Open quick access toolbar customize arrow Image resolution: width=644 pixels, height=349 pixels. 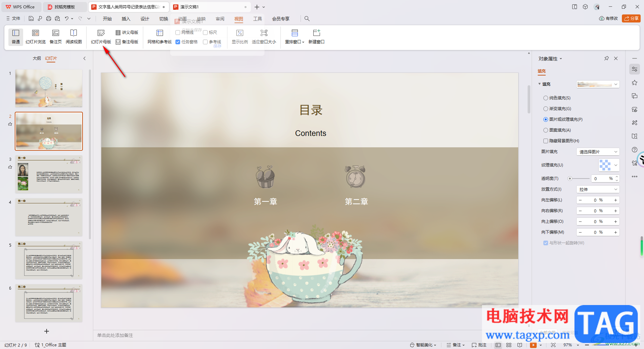89,19
